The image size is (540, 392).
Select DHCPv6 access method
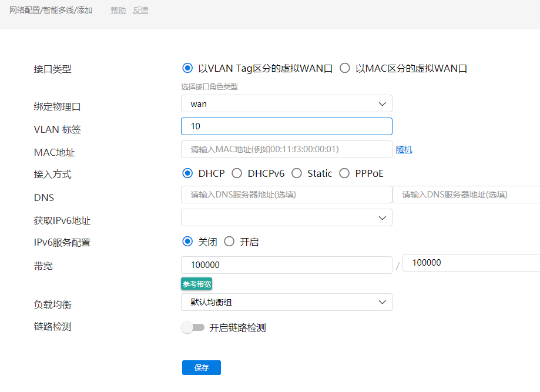237,173
